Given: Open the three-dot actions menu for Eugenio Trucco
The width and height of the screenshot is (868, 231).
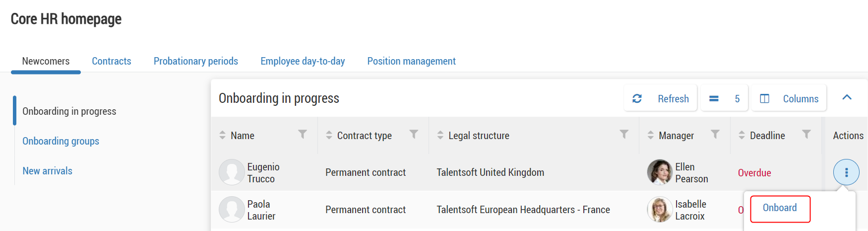Looking at the screenshot, I should point(846,172).
